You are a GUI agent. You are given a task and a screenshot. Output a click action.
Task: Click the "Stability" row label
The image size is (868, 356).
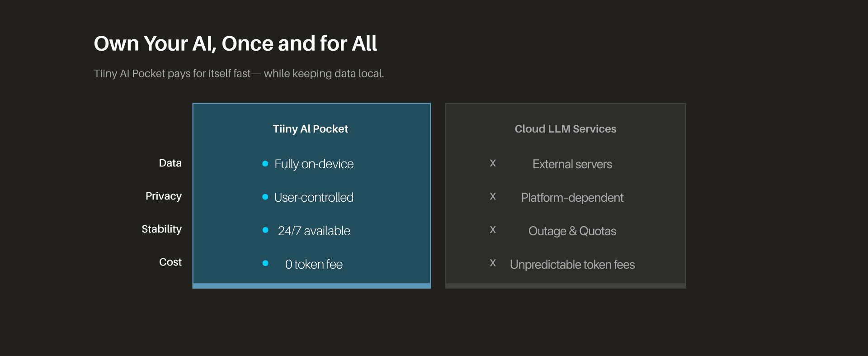coord(161,229)
